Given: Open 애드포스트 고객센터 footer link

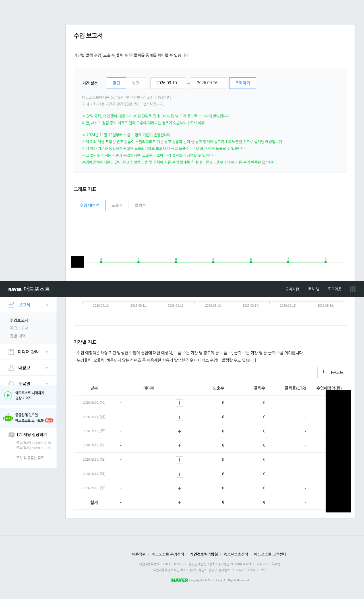Looking at the screenshot, I should [270, 554].
